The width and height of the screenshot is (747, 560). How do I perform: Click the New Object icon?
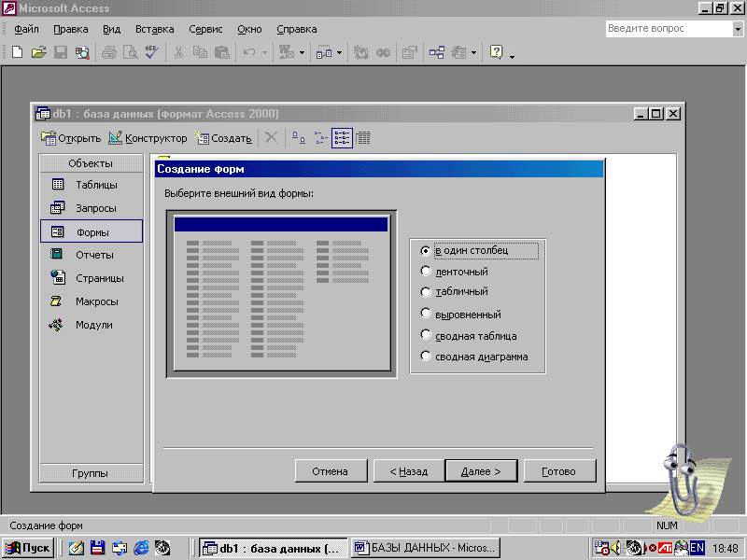click(458, 52)
